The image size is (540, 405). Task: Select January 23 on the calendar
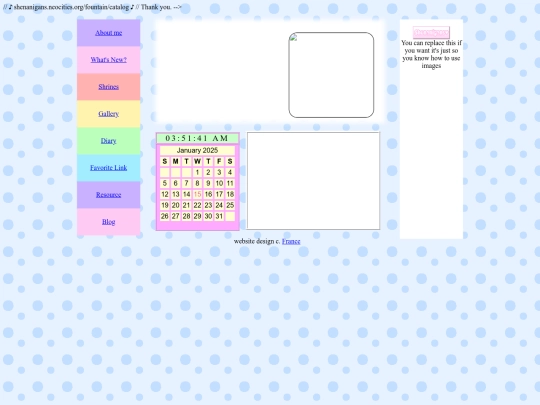tap(208, 205)
